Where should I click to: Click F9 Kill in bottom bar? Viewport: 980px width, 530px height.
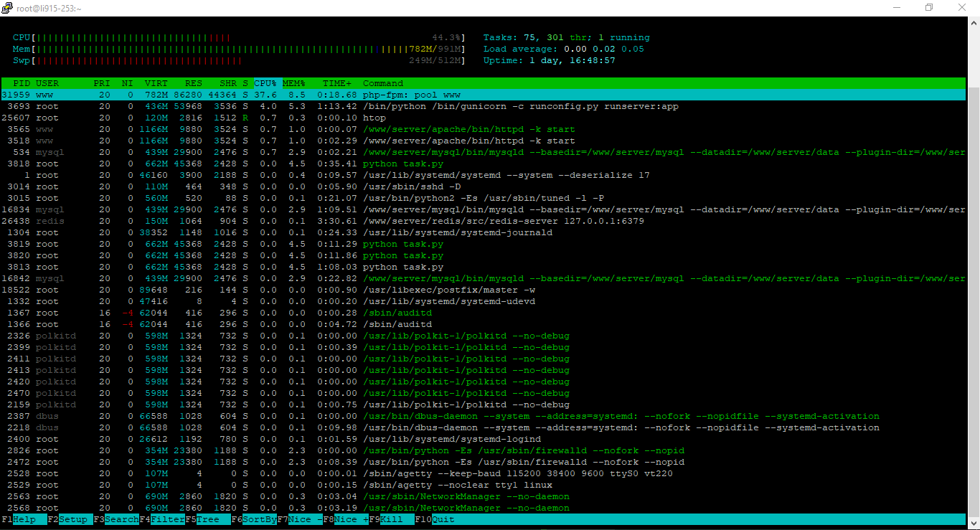[391, 519]
